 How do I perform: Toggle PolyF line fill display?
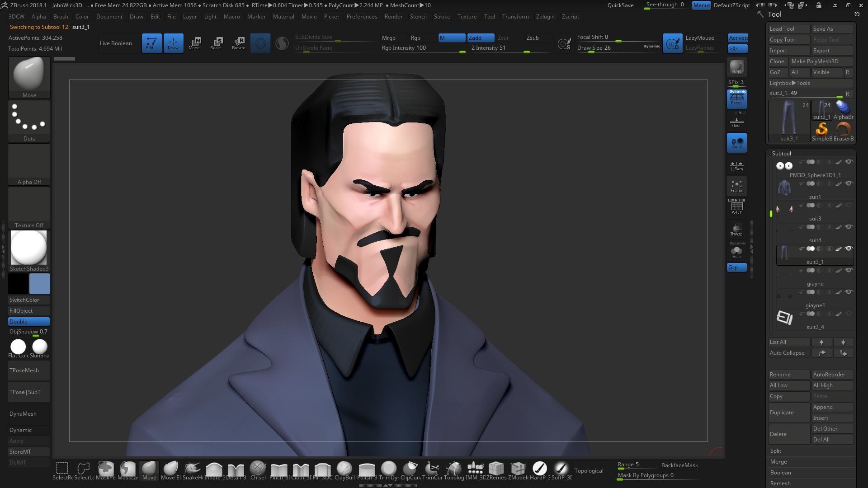[x=736, y=206]
